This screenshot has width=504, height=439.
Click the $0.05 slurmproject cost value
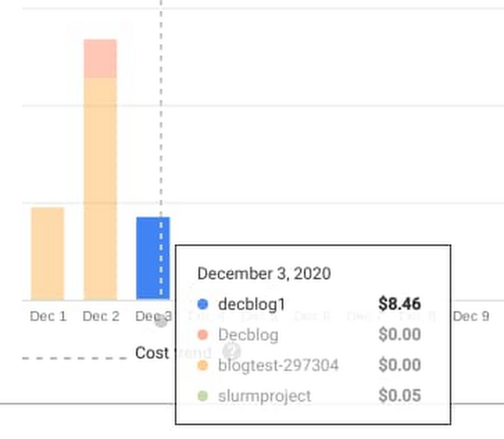click(x=400, y=395)
